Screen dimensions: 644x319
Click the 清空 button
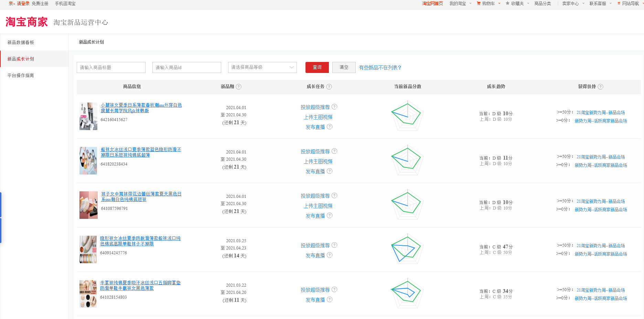[x=344, y=67]
